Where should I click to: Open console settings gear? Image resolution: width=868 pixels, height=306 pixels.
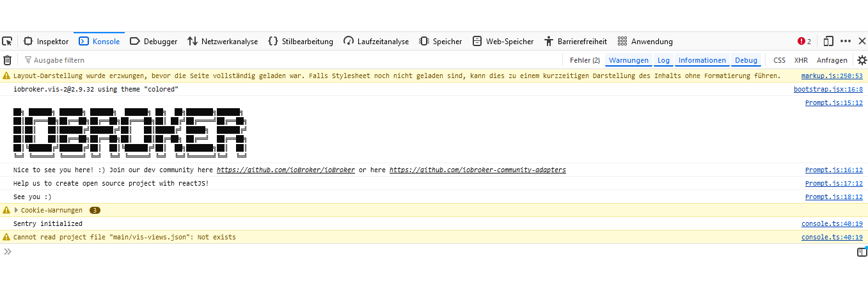tap(862, 60)
